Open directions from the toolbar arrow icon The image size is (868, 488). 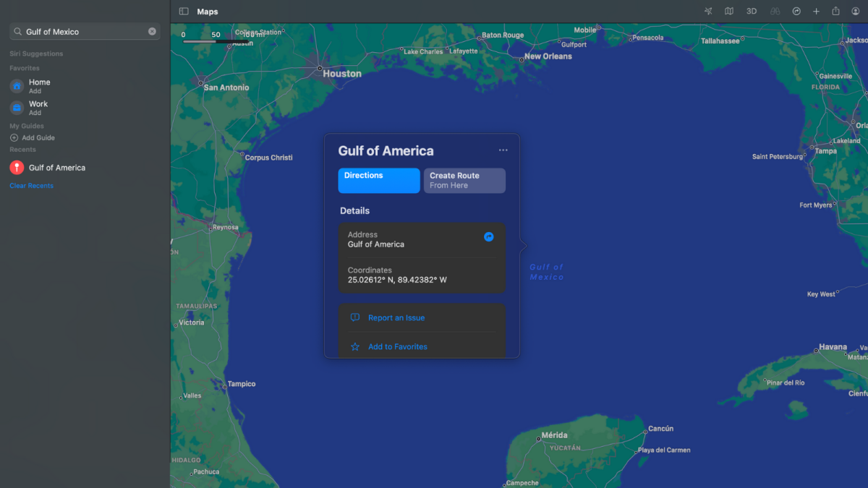tap(796, 12)
